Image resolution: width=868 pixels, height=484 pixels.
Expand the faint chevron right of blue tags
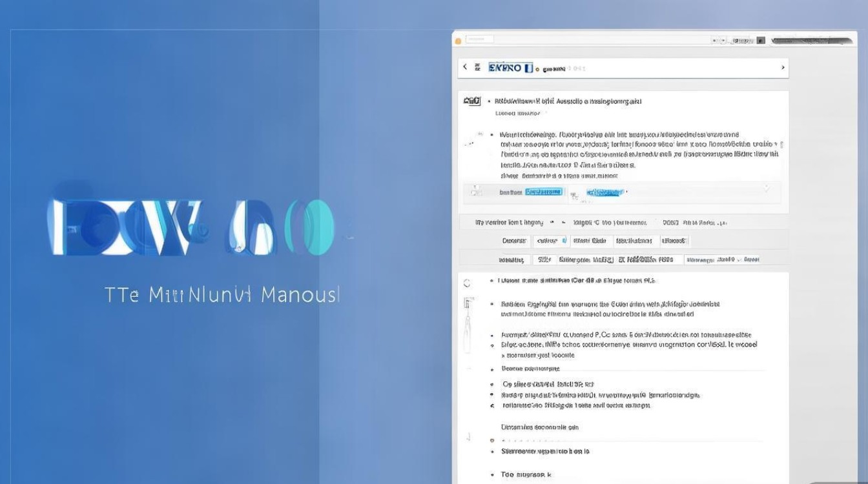tap(767, 189)
